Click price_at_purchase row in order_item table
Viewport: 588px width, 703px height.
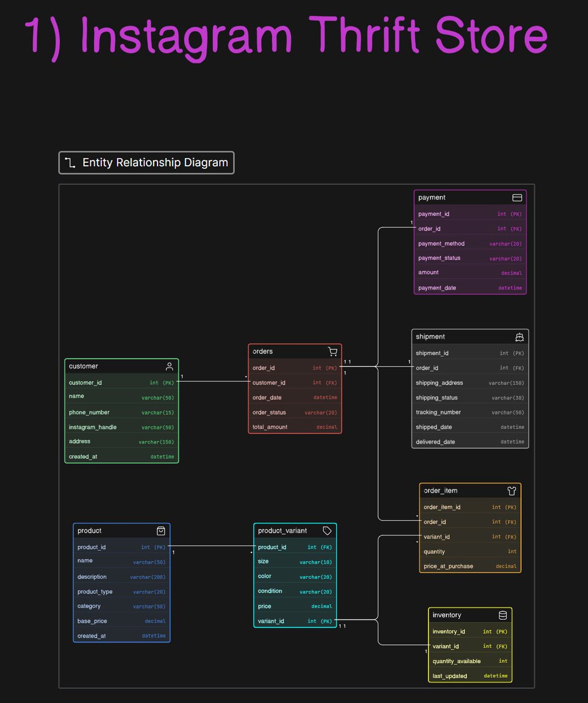(470, 566)
